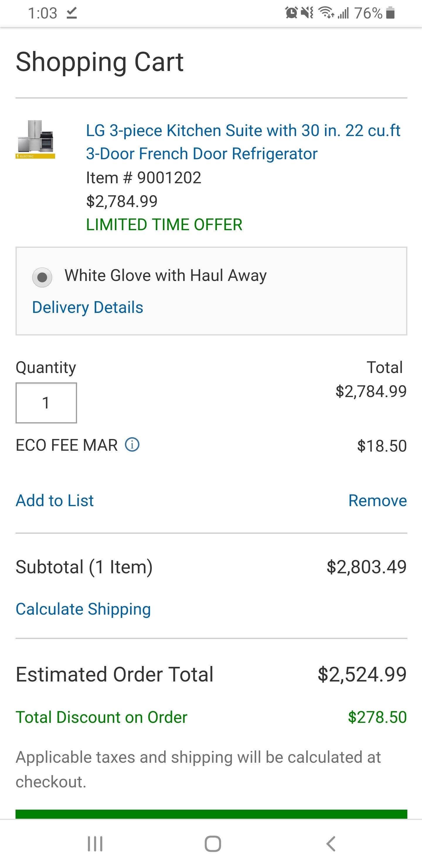This screenshot has width=422, height=868.
Task: Remove the LG Kitchen Suite from cart
Action: tap(378, 501)
